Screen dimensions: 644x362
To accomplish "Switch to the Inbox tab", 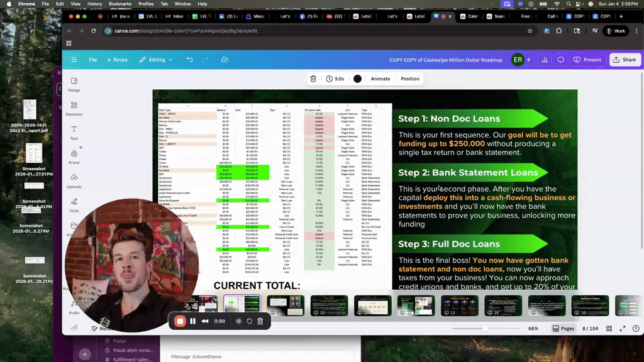I will tap(175, 16).
